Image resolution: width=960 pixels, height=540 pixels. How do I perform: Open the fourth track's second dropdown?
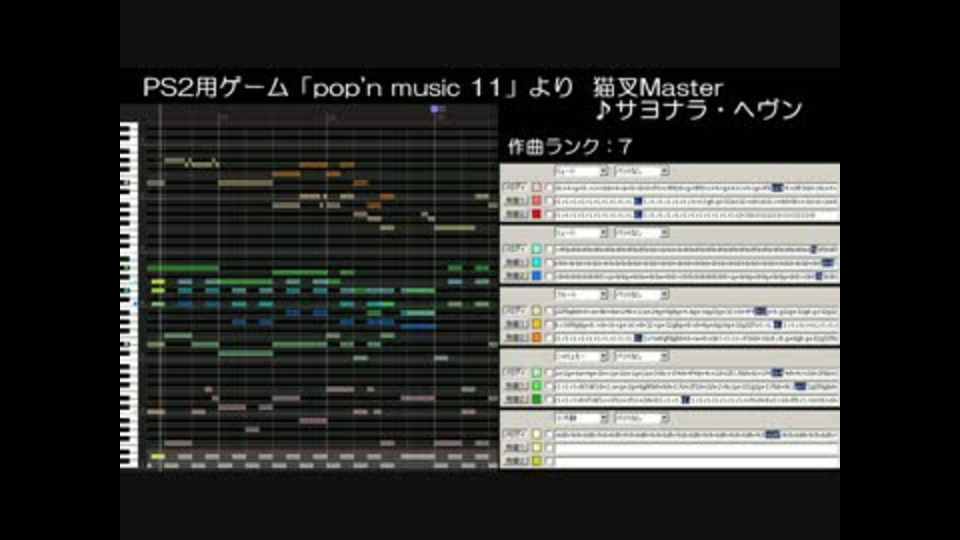(x=641, y=356)
